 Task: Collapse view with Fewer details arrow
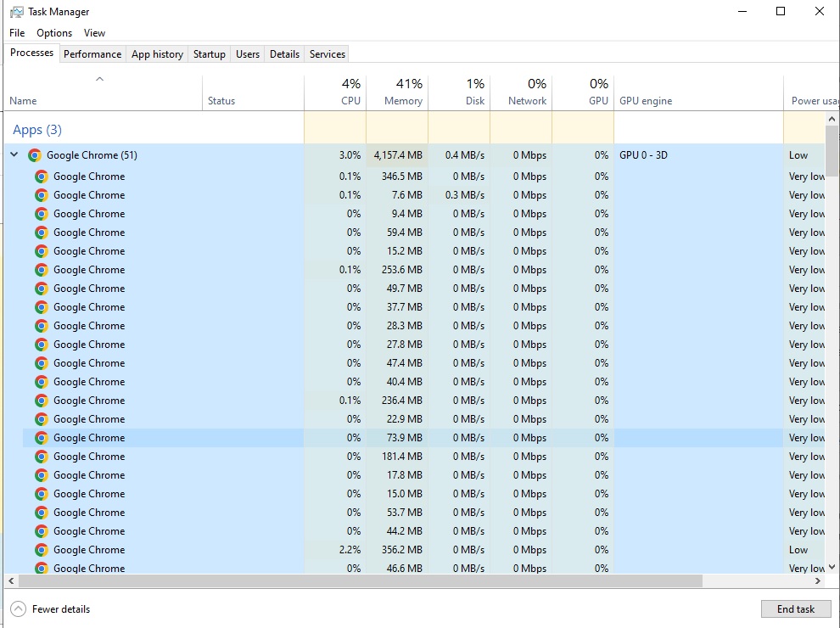coord(18,608)
